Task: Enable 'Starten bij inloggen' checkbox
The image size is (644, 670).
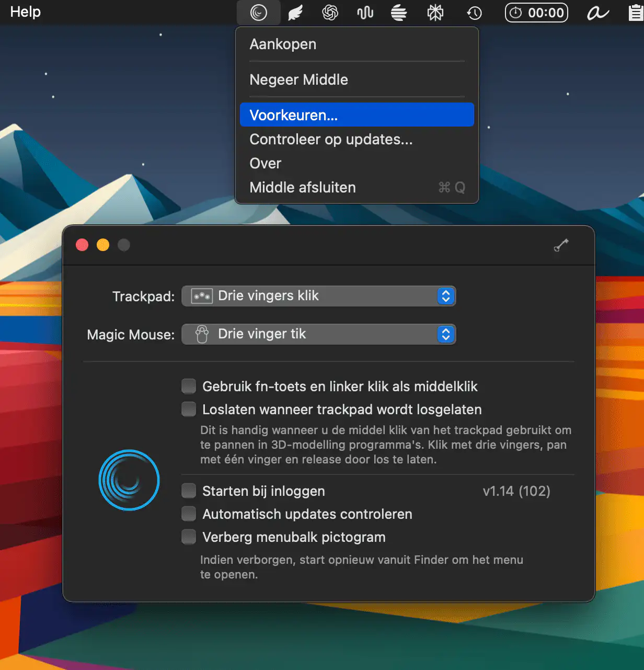Action: (189, 491)
